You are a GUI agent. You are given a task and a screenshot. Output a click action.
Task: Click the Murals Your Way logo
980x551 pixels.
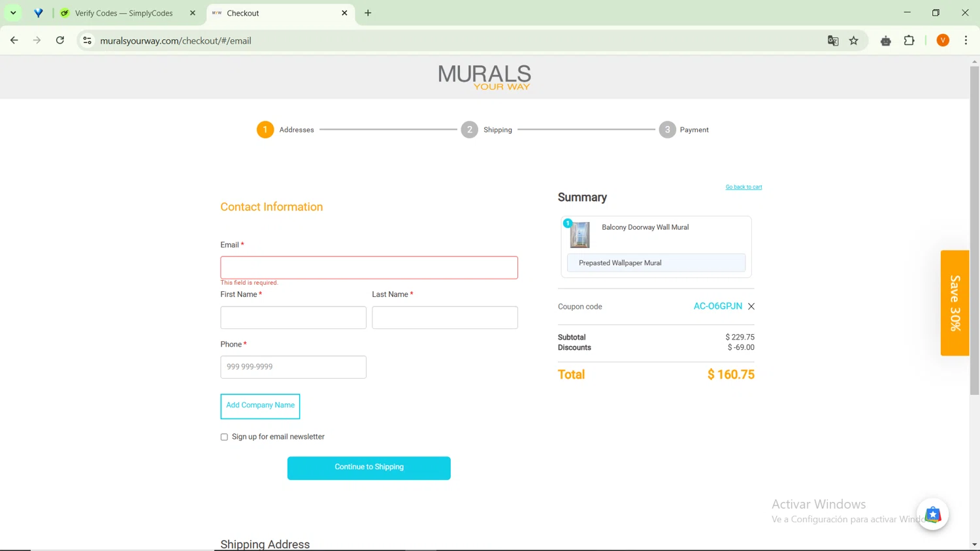(x=485, y=77)
